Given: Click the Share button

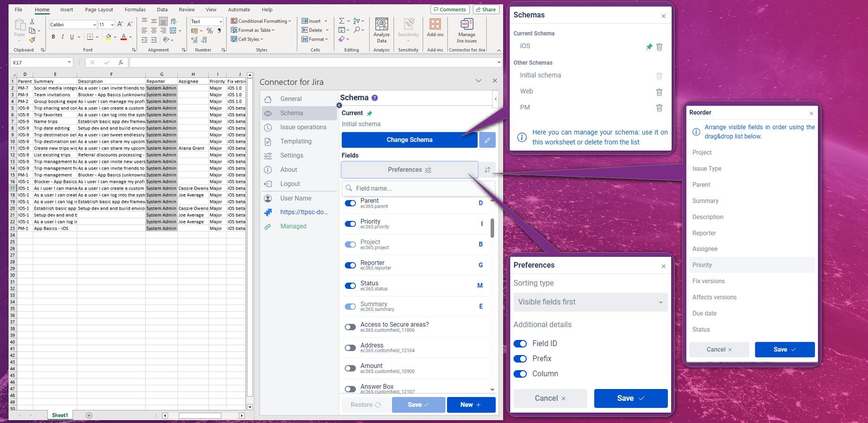Looking at the screenshot, I should point(486,9).
